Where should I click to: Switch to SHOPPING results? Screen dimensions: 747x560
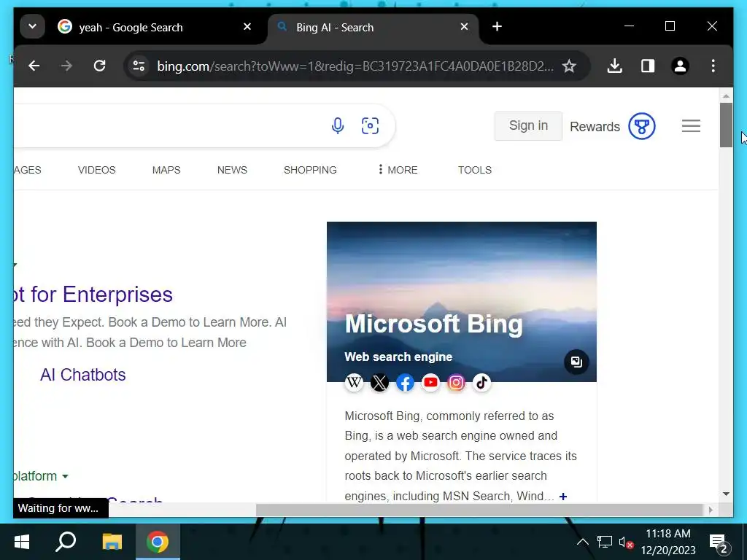tap(310, 169)
